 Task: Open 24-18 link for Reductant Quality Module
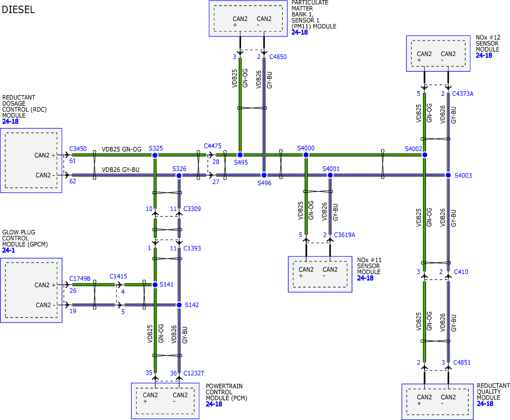[485, 403]
